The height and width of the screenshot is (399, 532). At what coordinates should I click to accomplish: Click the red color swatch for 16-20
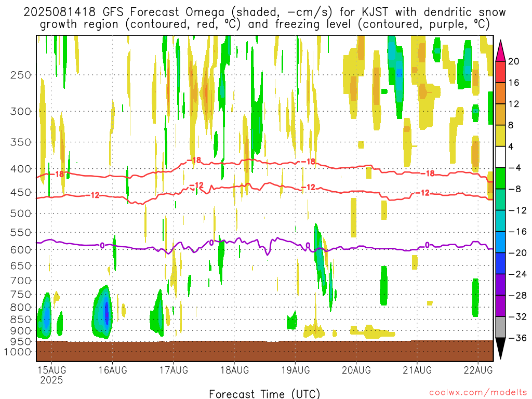click(500, 72)
